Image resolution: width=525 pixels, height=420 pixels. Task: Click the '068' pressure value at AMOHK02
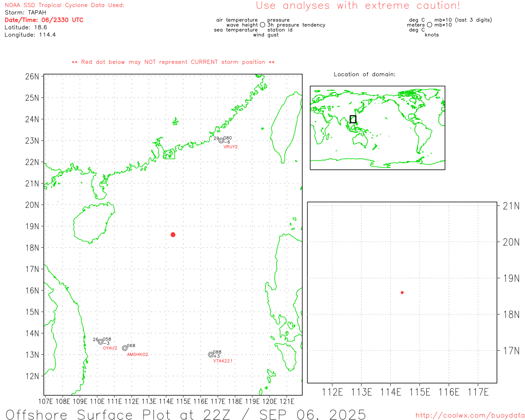pos(131,346)
